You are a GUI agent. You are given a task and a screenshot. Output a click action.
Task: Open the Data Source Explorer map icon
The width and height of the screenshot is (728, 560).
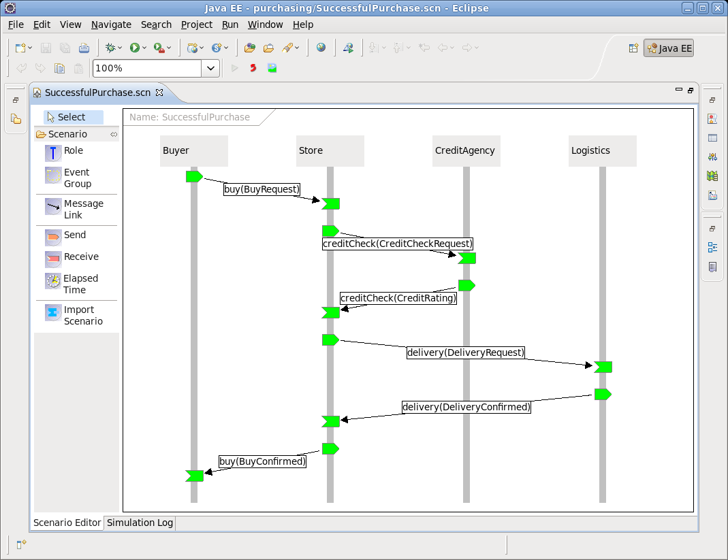tap(712, 176)
